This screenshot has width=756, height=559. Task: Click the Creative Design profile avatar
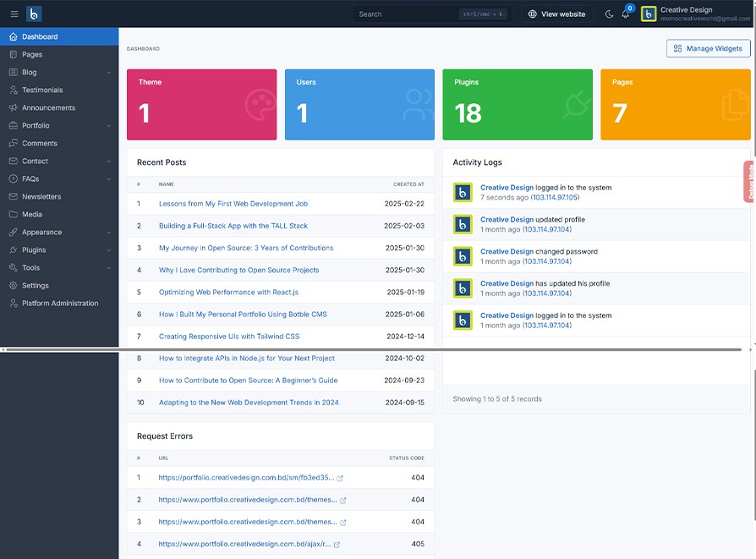[x=649, y=14]
